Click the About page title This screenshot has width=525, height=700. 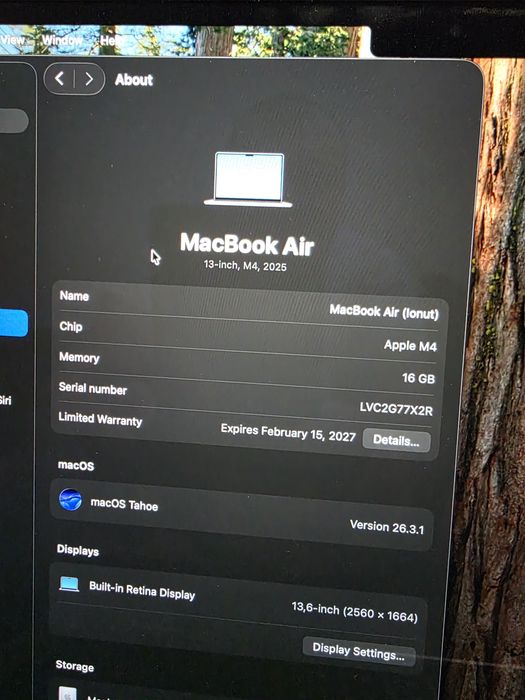coord(133,79)
